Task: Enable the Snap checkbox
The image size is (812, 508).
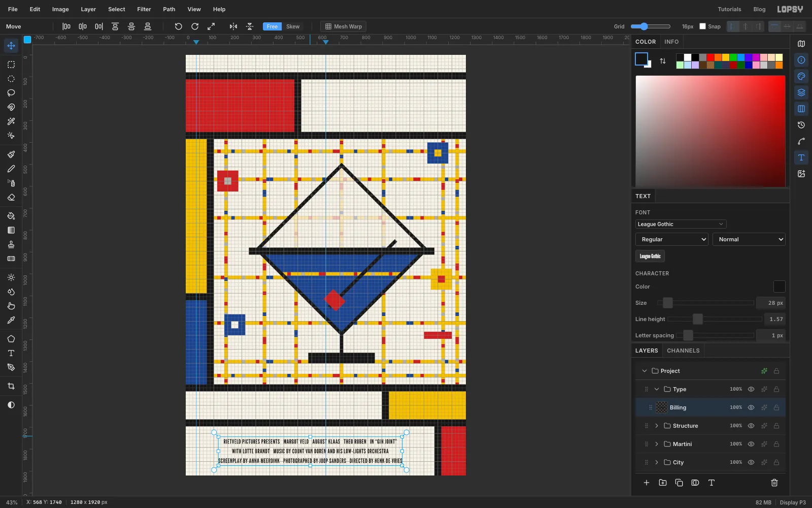Action: [703, 26]
